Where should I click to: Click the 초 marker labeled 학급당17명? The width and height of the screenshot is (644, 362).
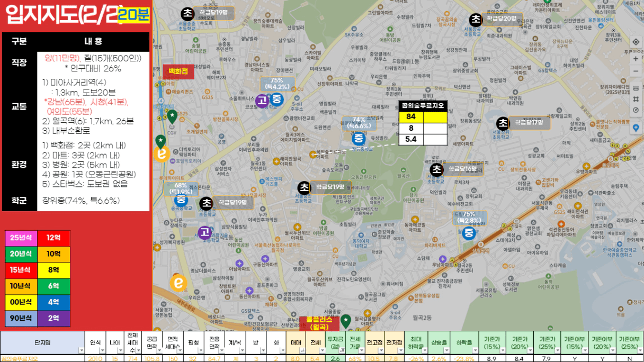[x=503, y=123]
